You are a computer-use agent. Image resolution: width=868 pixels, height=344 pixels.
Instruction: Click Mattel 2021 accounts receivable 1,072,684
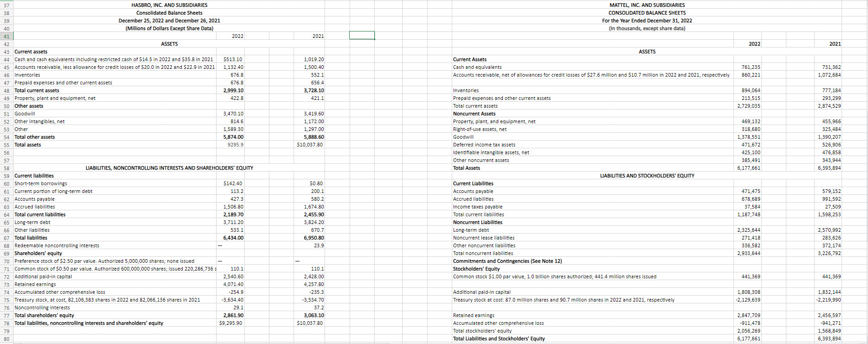[829, 75]
